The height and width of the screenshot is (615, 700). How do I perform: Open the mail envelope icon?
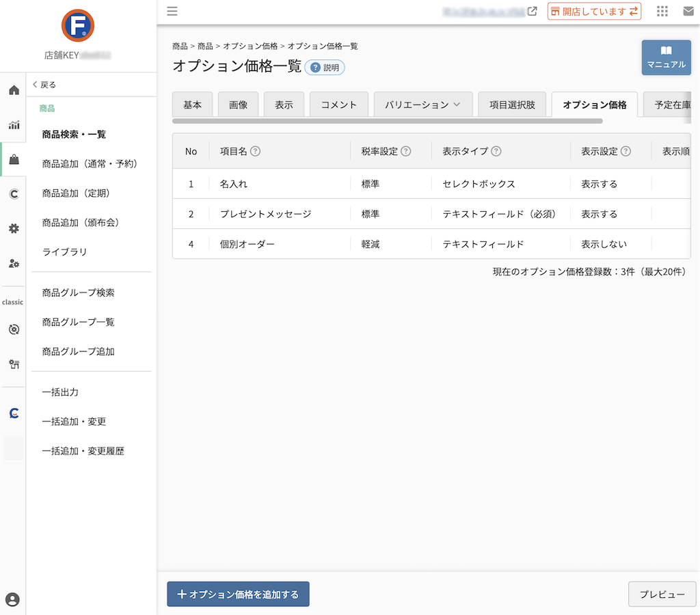(x=688, y=11)
